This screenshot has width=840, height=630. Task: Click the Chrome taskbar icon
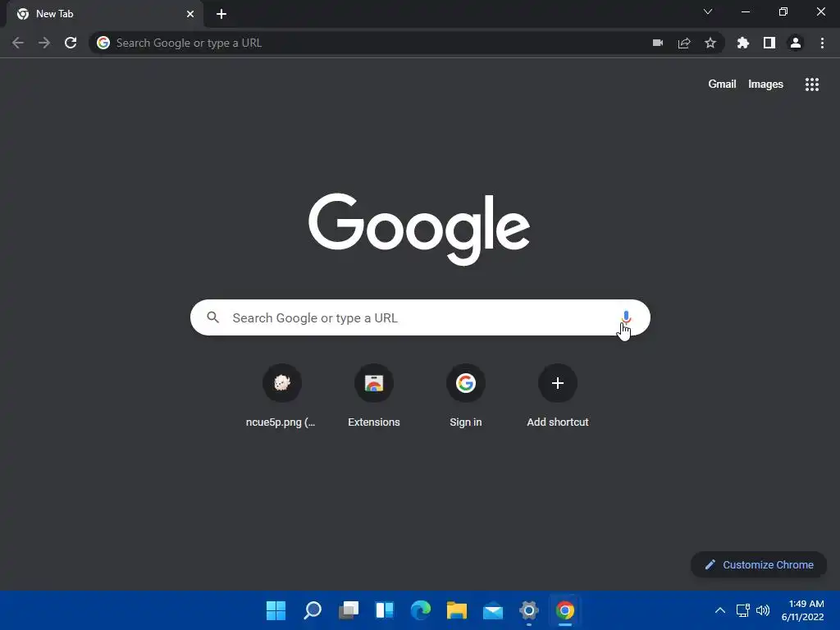(x=564, y=610)
